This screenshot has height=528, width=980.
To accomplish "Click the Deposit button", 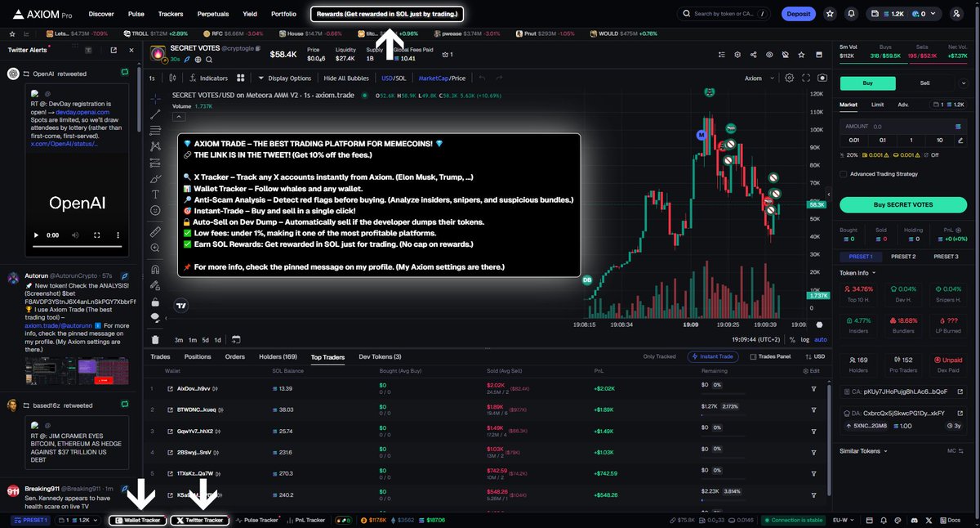I will click(798, 14).
